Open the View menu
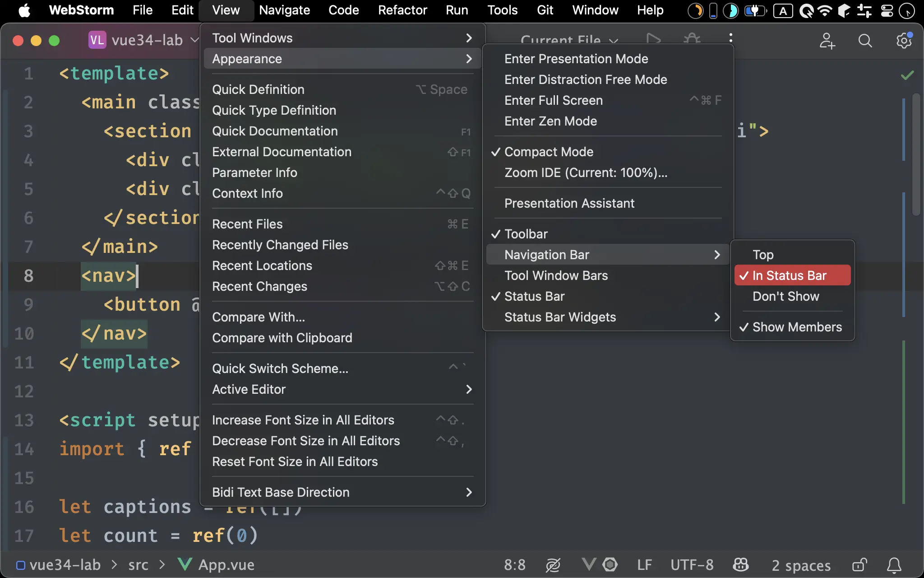 coord(226,10)
